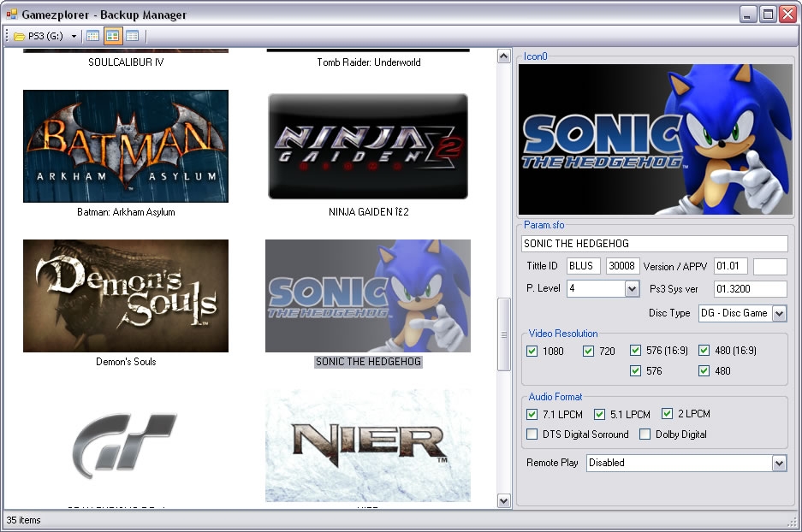Image resolution: width=802 pixels, height=532 pixels.
Task: Select the Ninja Gaiden Sigma 2 thumbnail
Action: [368, 146]
